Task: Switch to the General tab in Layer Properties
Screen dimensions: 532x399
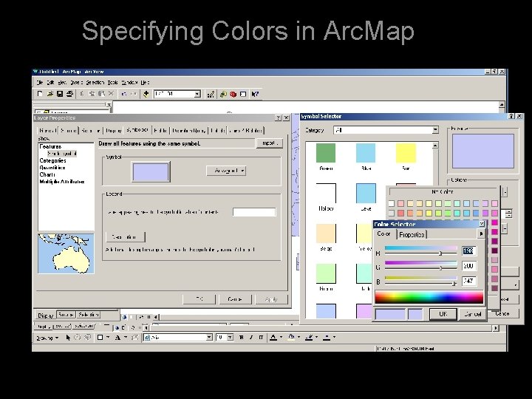Action: pos(47,130)
